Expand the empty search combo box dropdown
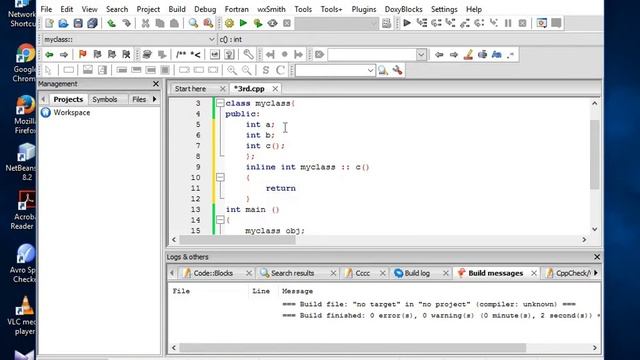The image size is (640, 360). click(421, 54)
